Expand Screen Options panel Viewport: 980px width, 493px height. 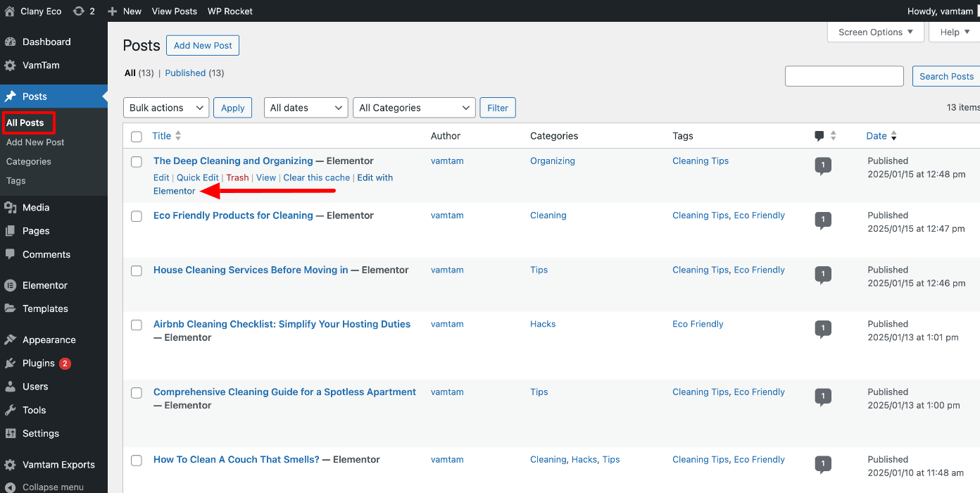[876, 32]
